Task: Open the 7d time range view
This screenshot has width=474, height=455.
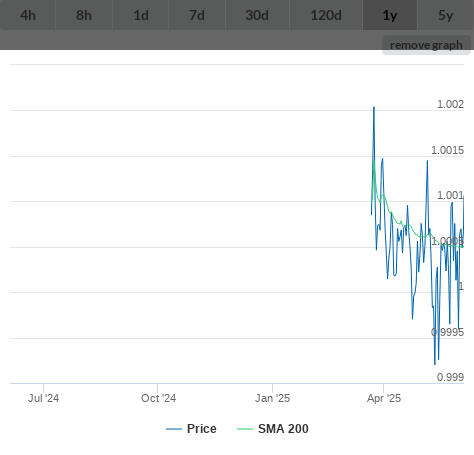Action: (x=197, y=15)
